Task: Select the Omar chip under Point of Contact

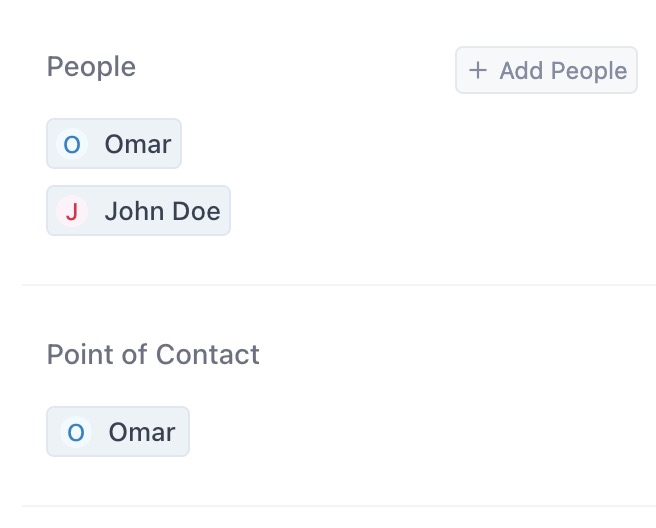Action: click(x=118, y=432)
